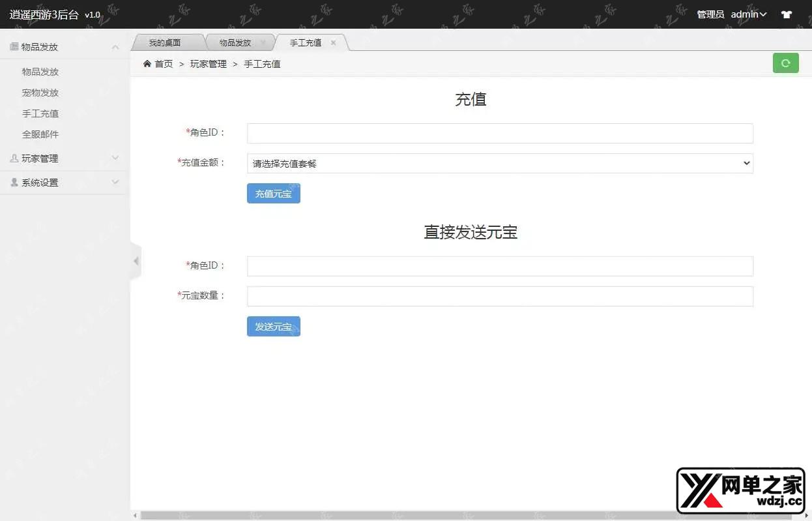Click the home icon in the breadcrumb
Image resolution: width=812 pixels, height=521 pixels.
(148, 63)
